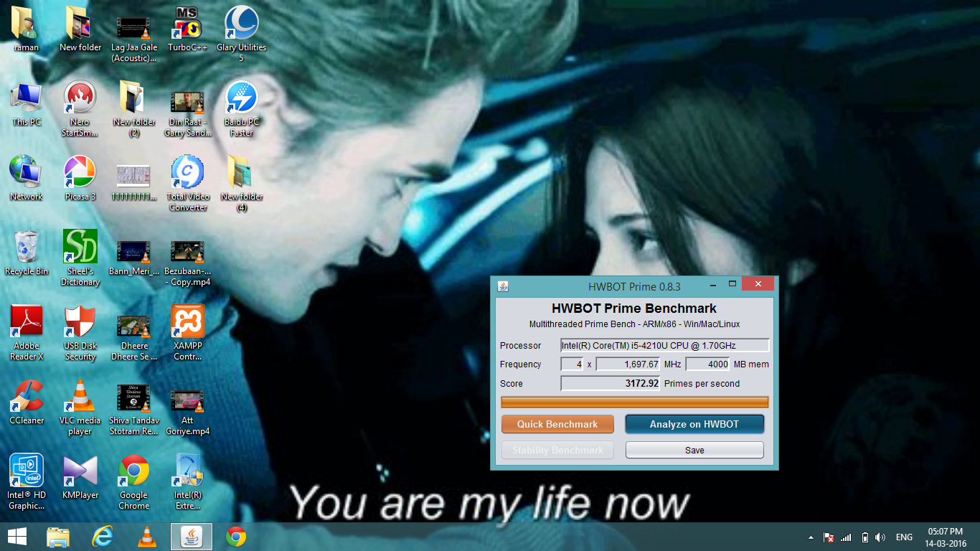Click the battery tray icon
This screenshot has width=980, height=551.
(864, 537)
